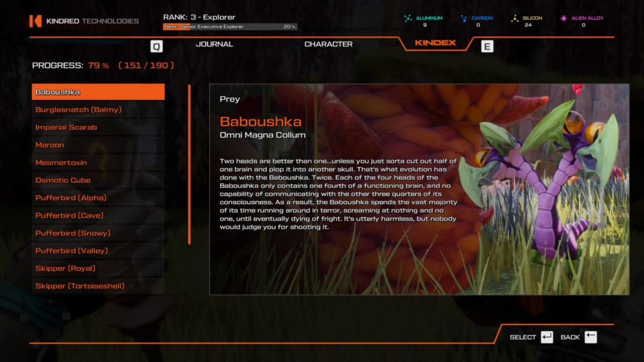Viewport: 644px width, 362px height.
Task: Click the Alien Alloy resource icon
Action: [x=563, y=18]
